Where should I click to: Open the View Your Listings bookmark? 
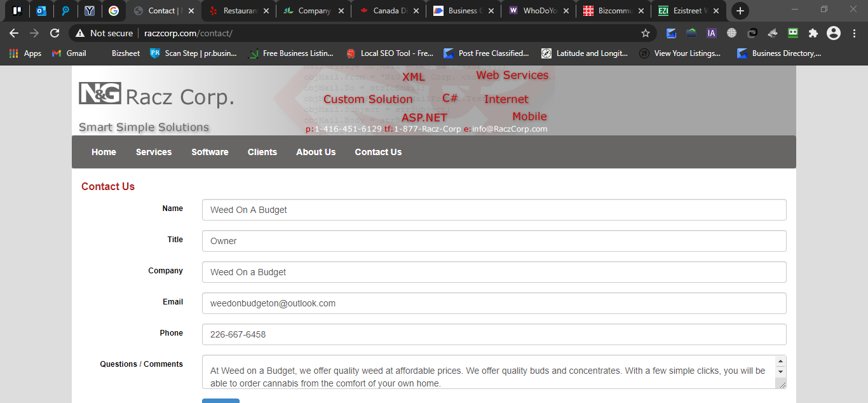click(681, 53)
